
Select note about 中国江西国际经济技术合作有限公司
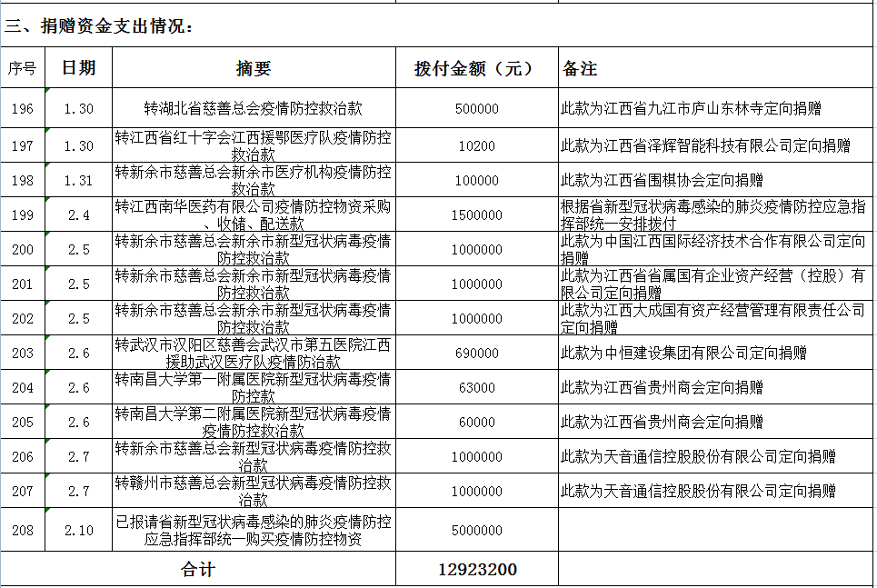713,250
